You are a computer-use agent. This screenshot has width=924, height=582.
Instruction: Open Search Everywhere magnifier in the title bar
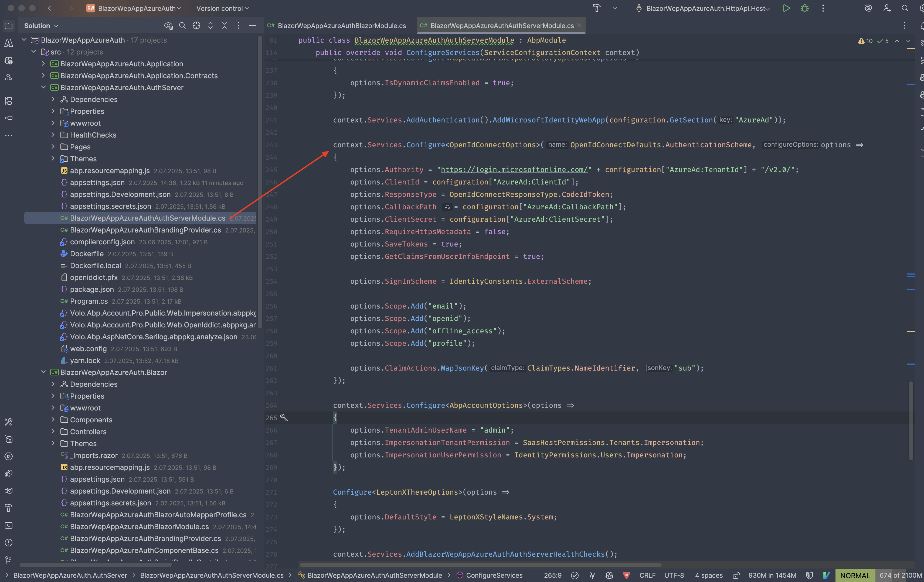[x=905, y=8]
